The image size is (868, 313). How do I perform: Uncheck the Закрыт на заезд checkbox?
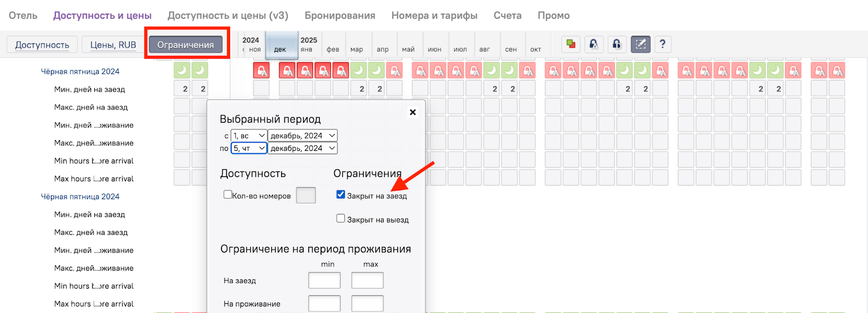341,194
